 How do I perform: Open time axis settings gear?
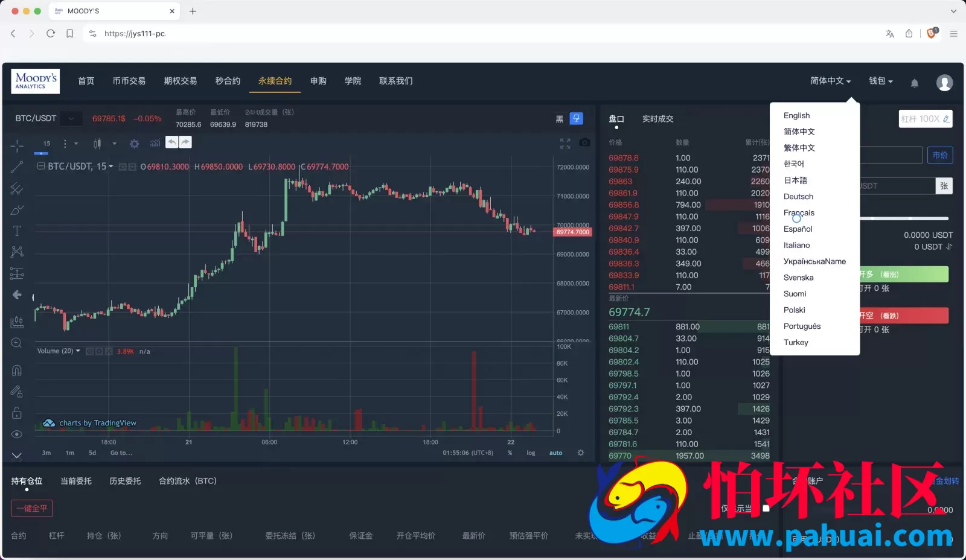[581, 453]
